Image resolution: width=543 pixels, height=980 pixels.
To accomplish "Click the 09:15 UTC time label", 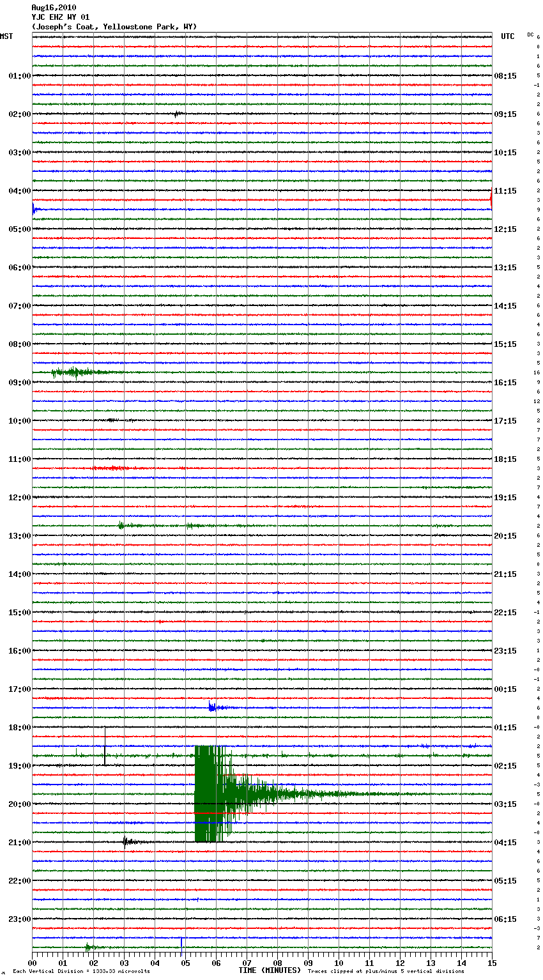I will [505, 114].
